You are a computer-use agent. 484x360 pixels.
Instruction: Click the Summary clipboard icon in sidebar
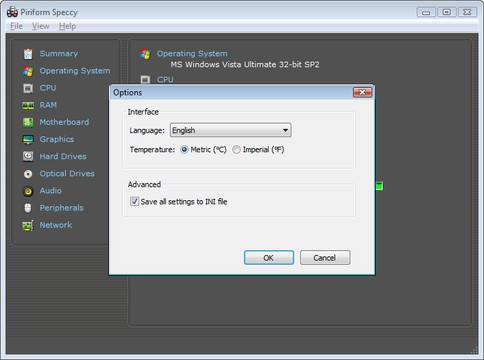28,54
